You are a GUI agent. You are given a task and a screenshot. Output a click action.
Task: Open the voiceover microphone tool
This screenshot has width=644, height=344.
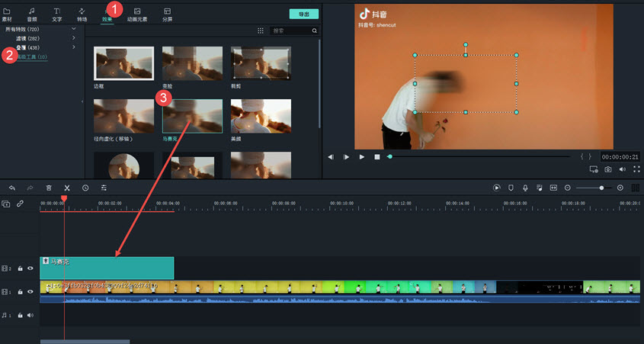click(x=525, y=188)
